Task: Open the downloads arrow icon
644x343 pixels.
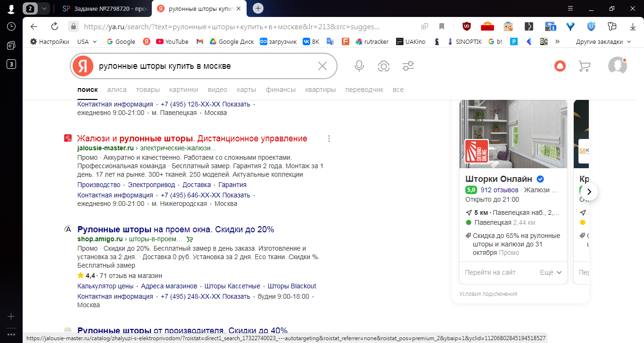Action: pos(633,26)
